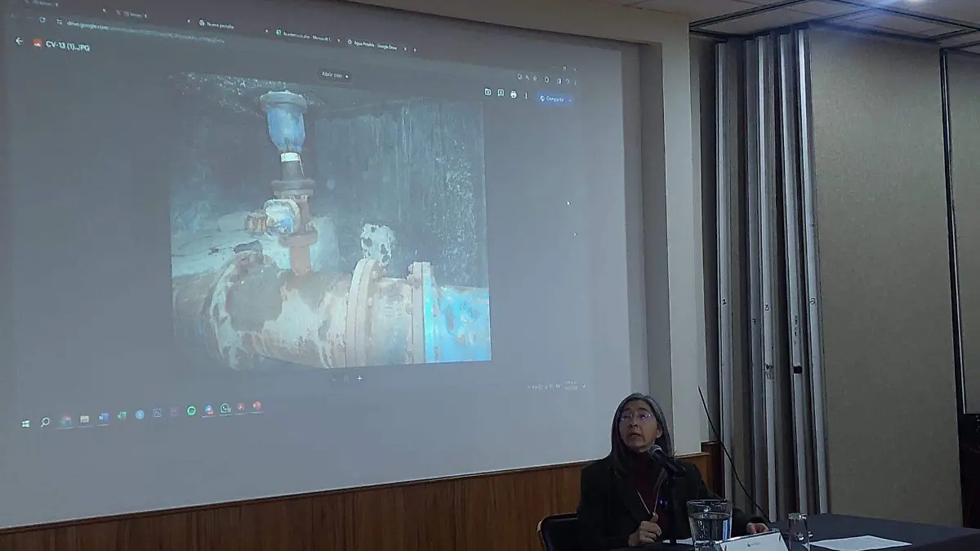Open the 'Abrir con' dropdown
The image size is (980, 551).
pos(335,74)
